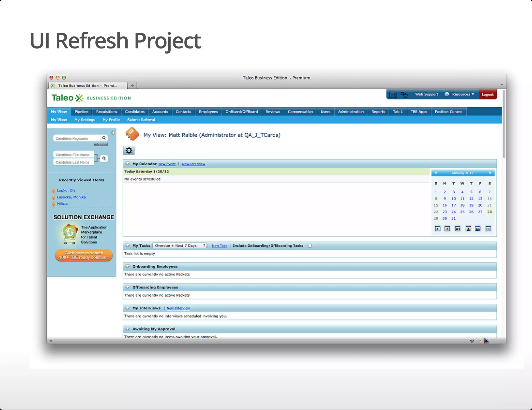Select the calendar list view icon

(488, 229)
